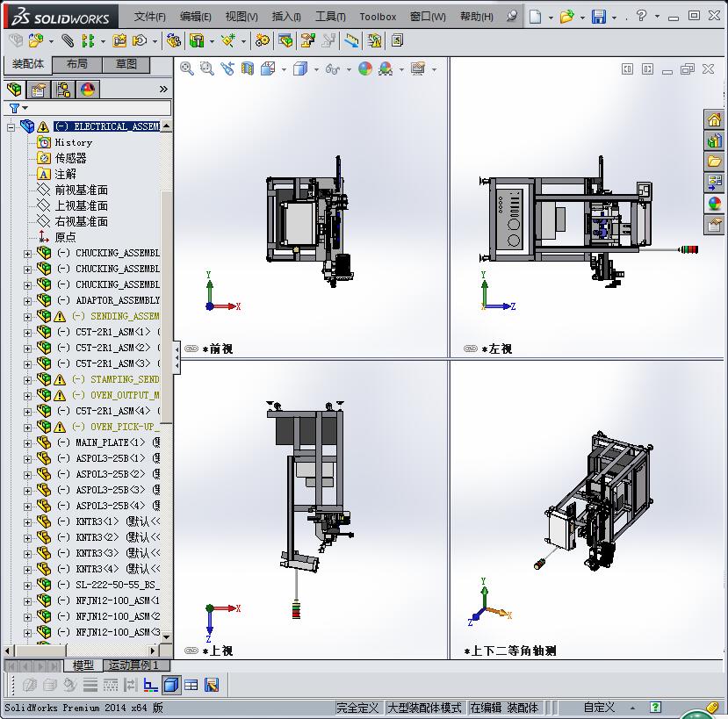Open SolidWorks Resources home icon in task pane
This screenshot has width=728, height=719.
click(x=714, y=119)
